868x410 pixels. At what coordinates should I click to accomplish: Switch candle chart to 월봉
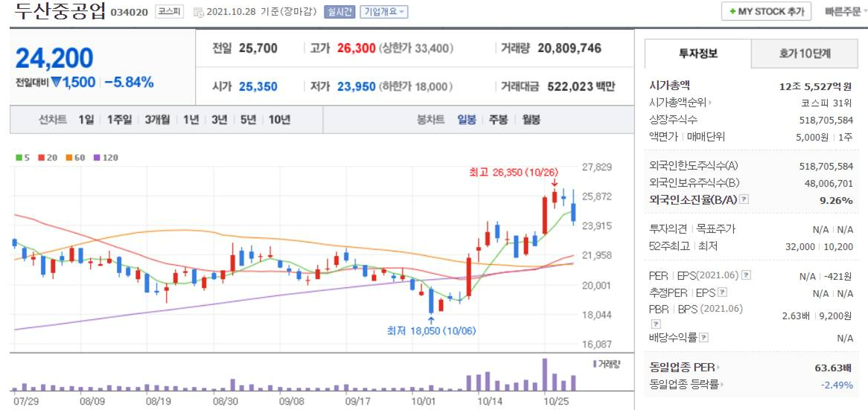(531, 120)
